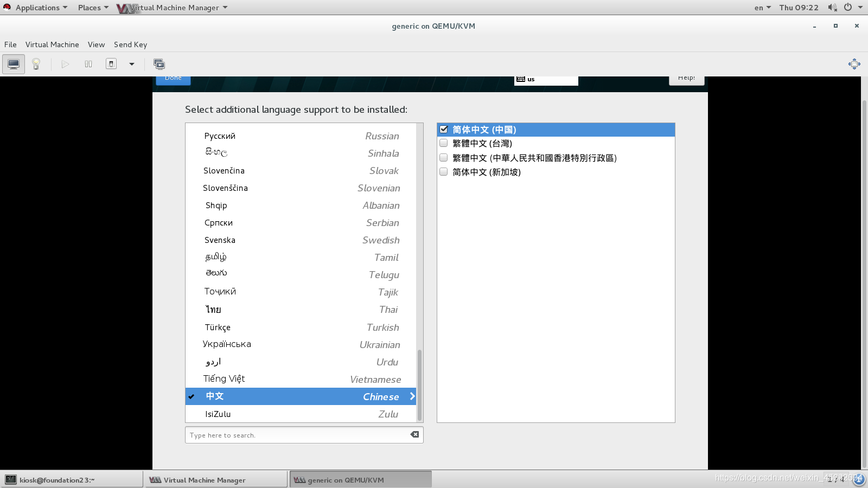The height and width of the screenshot is (488, 868).
Task: Check the 简体中文 (新加坡) option
Action: (443, 171)
